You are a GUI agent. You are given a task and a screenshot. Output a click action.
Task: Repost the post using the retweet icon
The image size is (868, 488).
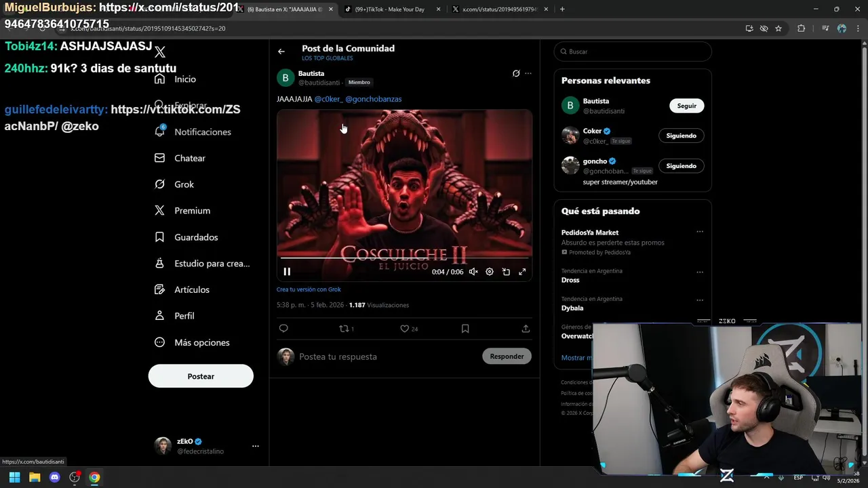point(344,329)
